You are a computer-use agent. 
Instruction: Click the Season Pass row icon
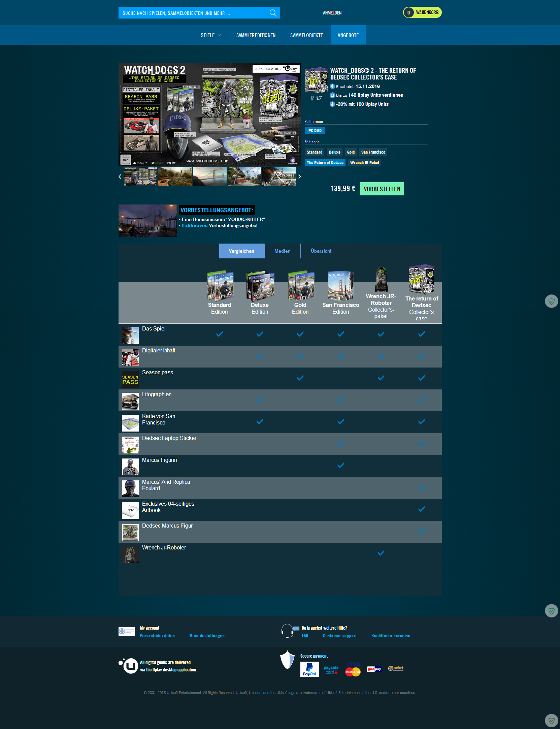[130, 379]
